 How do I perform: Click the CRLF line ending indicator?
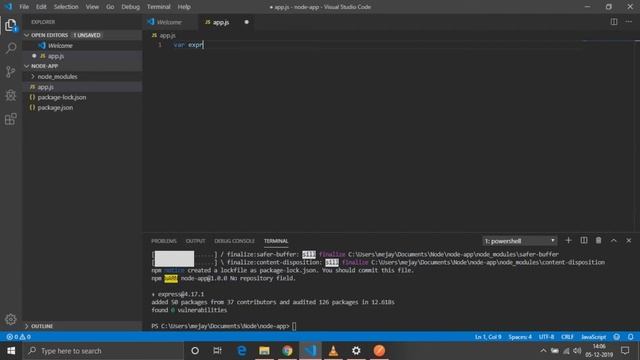coord(567,337)
